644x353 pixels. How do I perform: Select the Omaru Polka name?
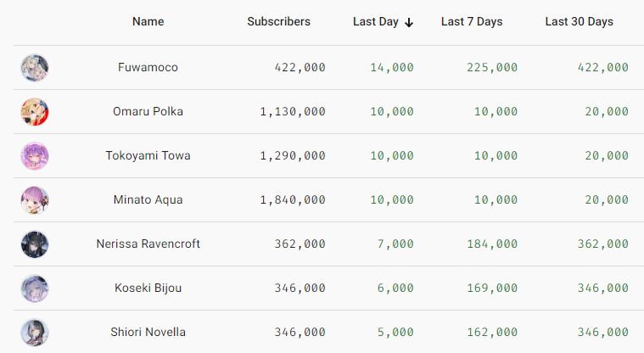148,112
